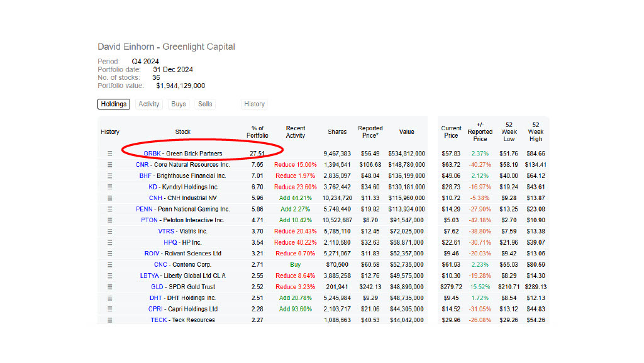Open the HPQ ticker link
The image size is (644, 363).
pyautogui.click(x=170, y=242)
